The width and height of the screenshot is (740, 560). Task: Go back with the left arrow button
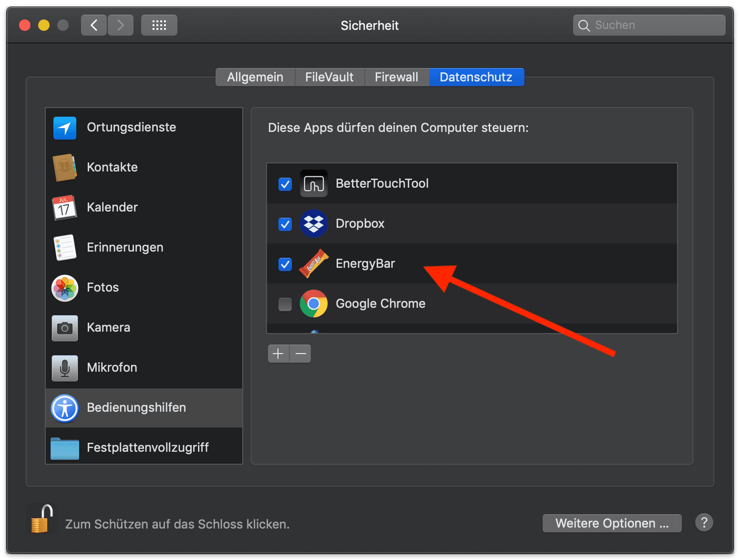pos(94,25)
